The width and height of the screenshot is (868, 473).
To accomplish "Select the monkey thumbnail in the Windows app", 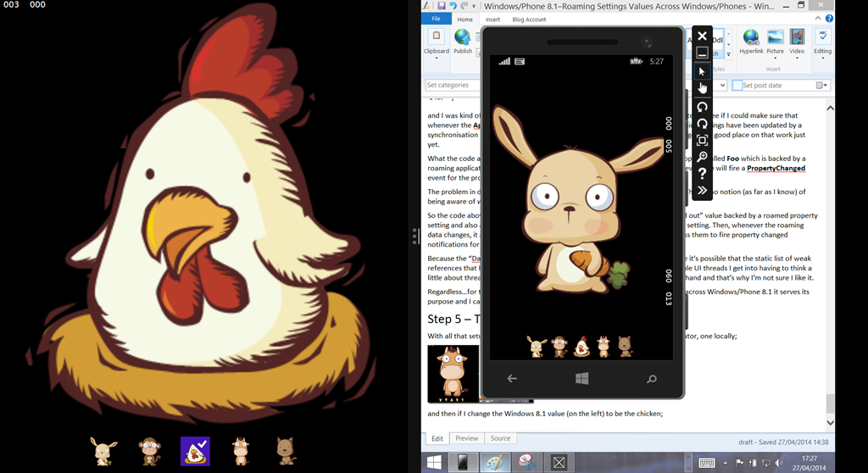I will coord(149,451).
